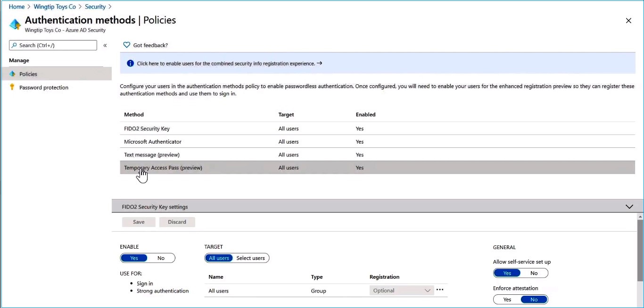Select Temporary Access Pass (preview) row
644x308 pixels.
[378, 168]
